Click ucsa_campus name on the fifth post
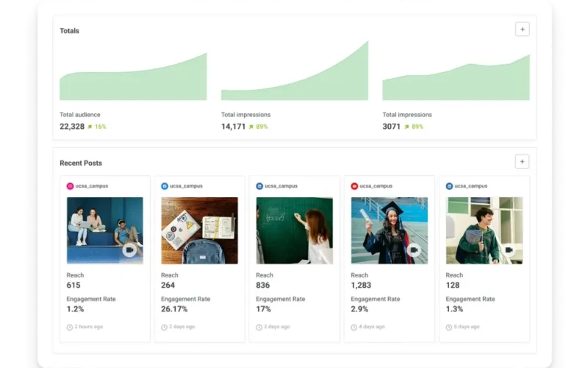588x368 pixels. pyautogui.click(x=471, y=186)
